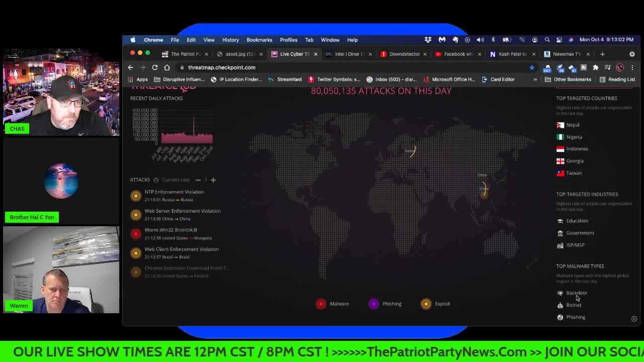The height and width of the screenshot is (362, 644).
Task: Bookmark this page with the star
Action: (532, 67)
